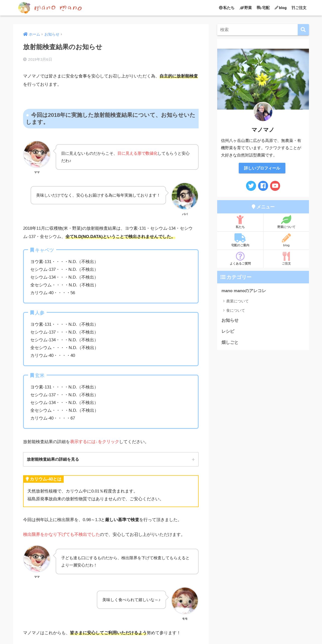Click the plus icon on details accordion
This screenshot has height=644, width=322.
(x=193, y=459)
